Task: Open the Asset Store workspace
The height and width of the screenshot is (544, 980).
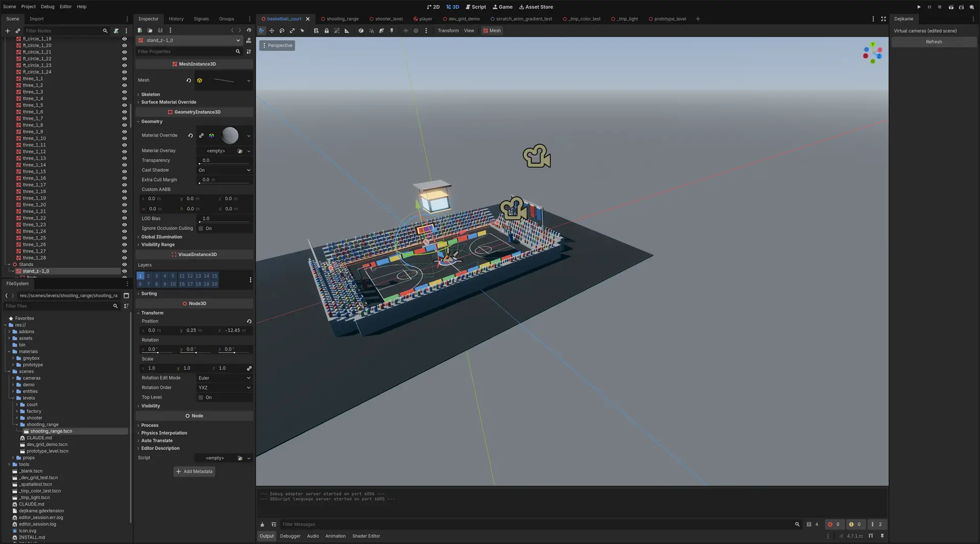Action: pyautogui.click(x=536, y=7)
